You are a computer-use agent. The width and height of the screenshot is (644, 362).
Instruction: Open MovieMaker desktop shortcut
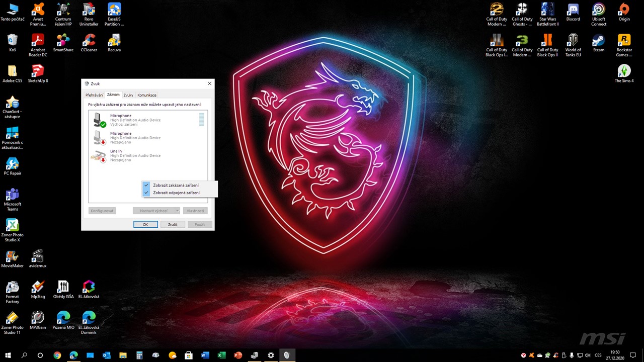(x=13, y=258)
